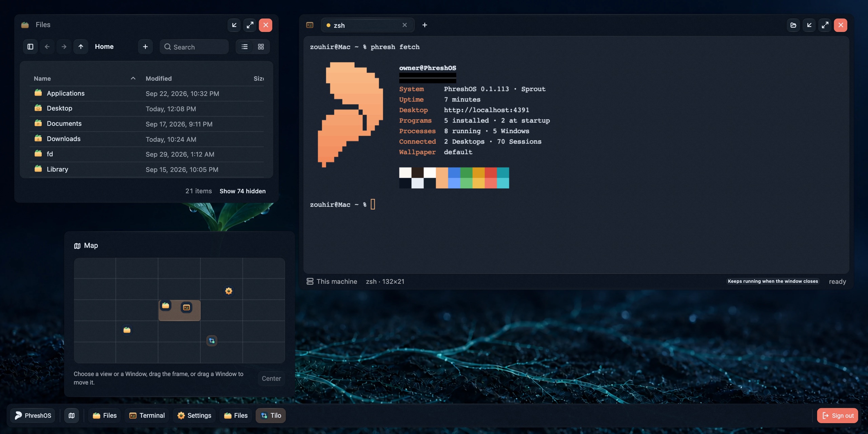This screenshot has height=434, width=868.
Task: Open the Library folder row
Action: tap(146, 169)
